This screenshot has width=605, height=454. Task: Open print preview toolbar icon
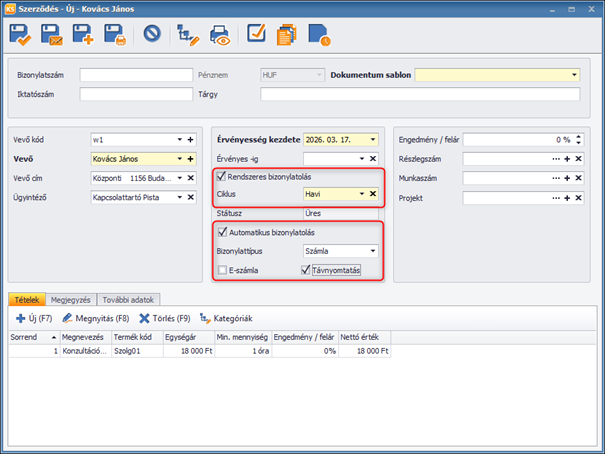220,35
